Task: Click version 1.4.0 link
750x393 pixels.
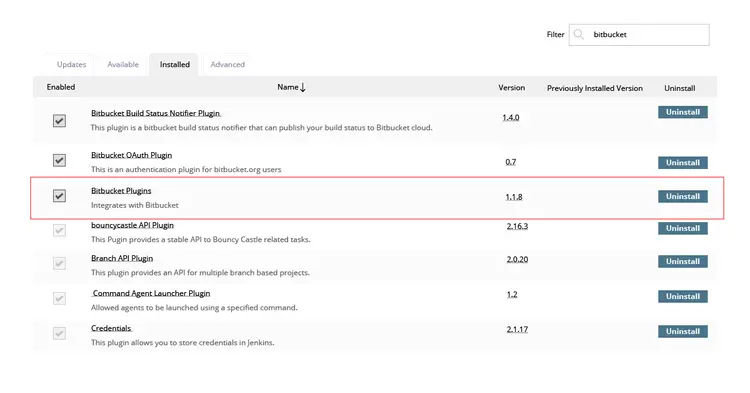Action: coord(511,118)
